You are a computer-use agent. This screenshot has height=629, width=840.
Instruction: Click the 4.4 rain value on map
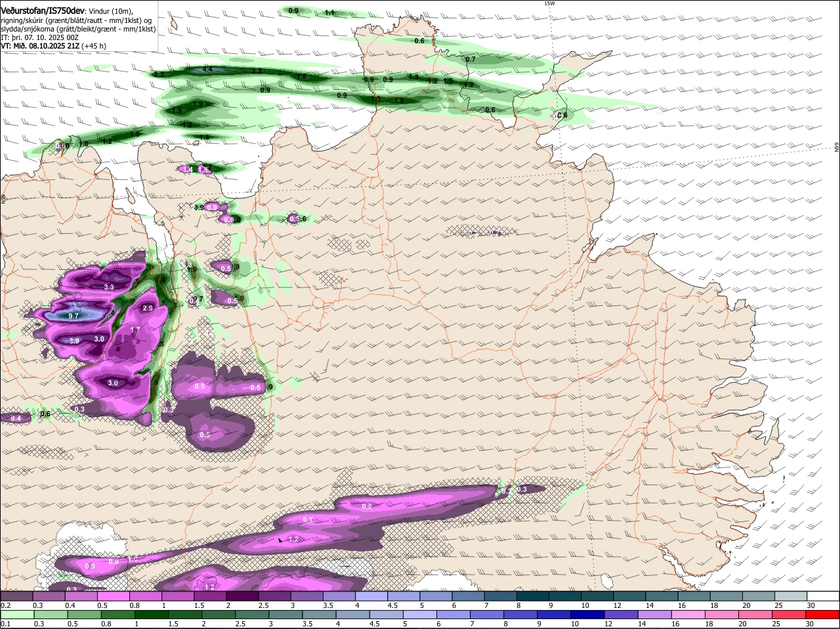tap(207, 69)
